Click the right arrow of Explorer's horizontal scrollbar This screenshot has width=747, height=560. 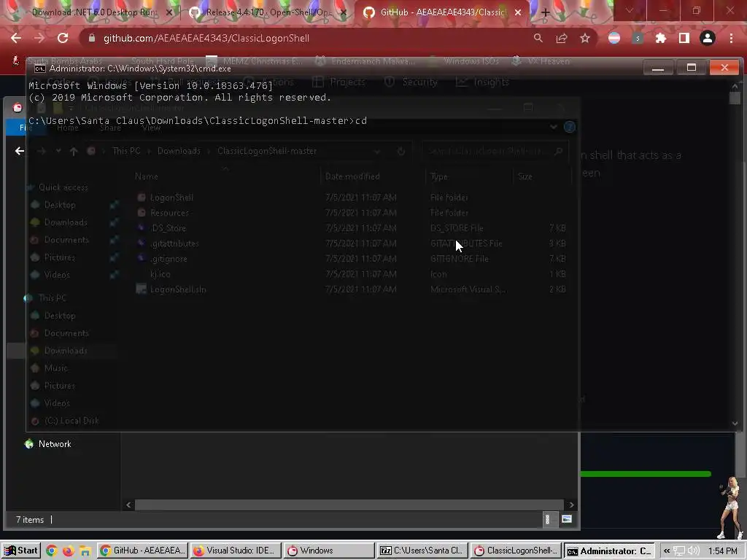coord(571,505)
